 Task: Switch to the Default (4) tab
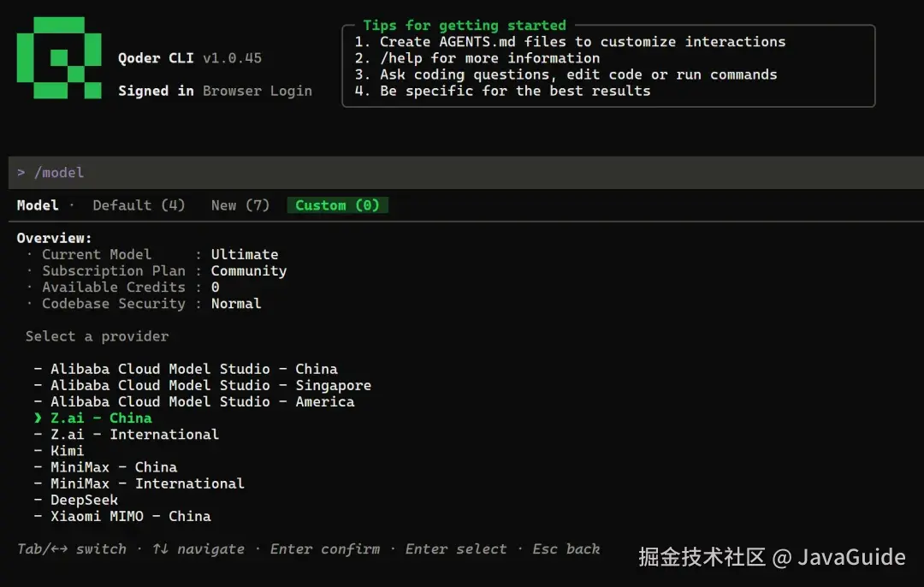tap(139, 205)
